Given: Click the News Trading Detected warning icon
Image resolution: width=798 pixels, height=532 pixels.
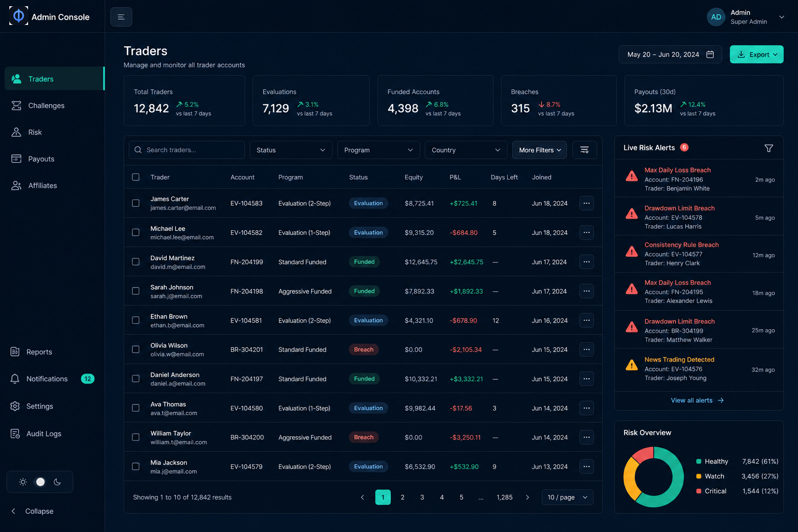Looking at the screenshot, I should pyautogui.click(x=632, y=365).
